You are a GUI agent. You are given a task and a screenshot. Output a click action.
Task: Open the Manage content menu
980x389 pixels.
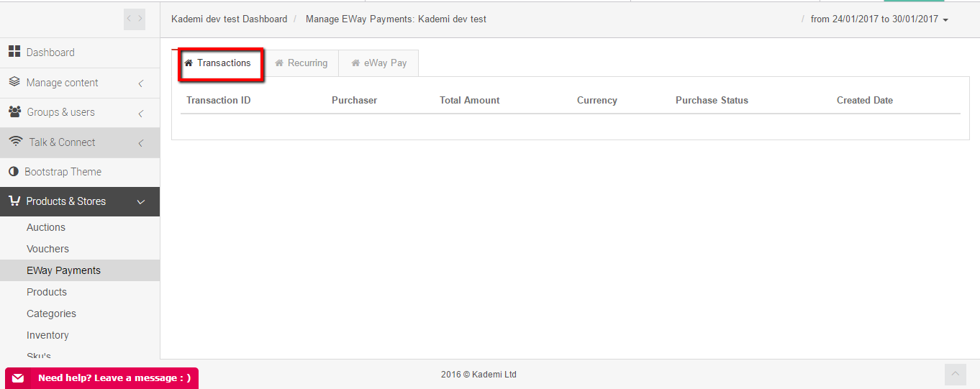[80, 83]
